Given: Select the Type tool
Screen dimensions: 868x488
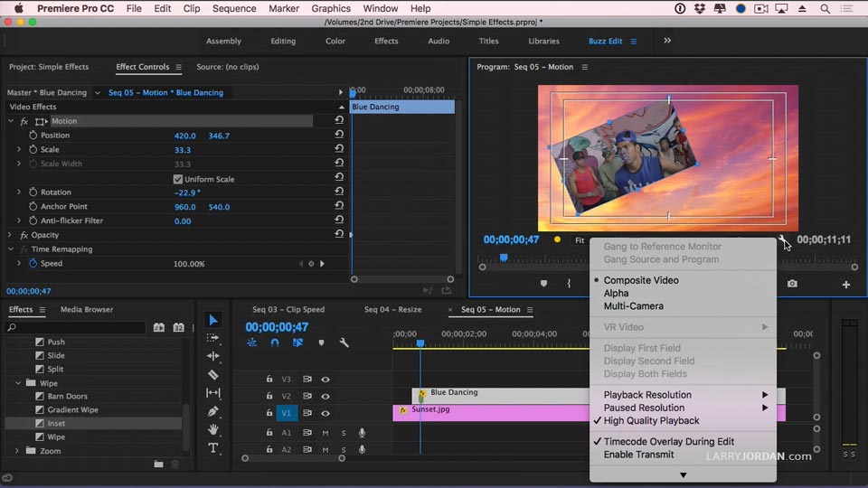Looking at the screenshot, I should point(213,448).
